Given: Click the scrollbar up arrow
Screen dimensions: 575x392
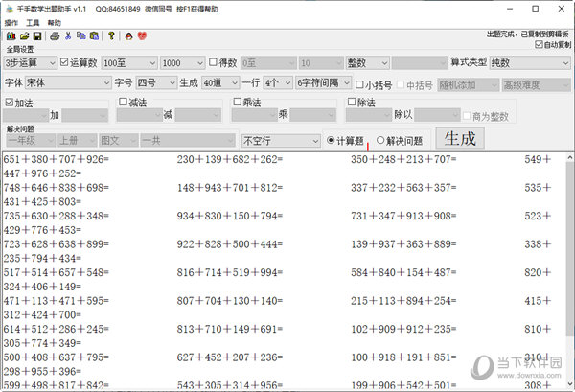Looking at the screenshot, I should point(569,158).
